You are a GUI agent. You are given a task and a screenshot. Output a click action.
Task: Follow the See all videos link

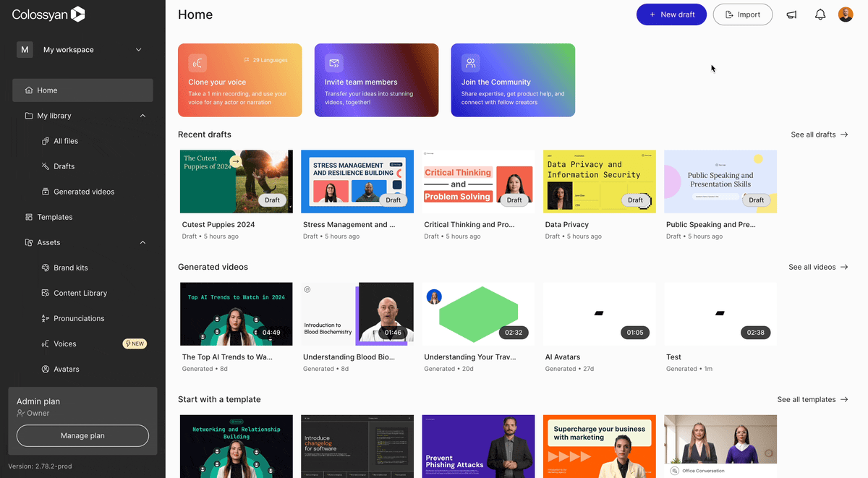click(x=818, y=267)
